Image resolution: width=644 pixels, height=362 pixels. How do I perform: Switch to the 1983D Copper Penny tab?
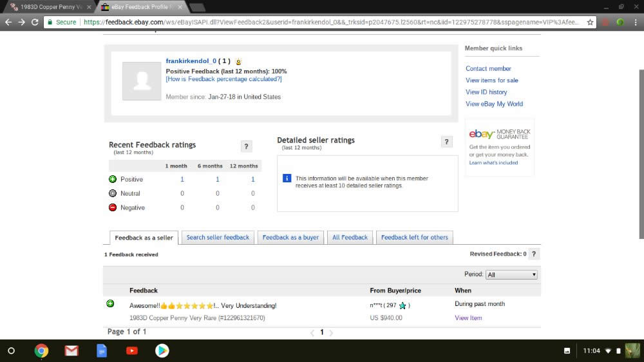[x=51, y=7]
